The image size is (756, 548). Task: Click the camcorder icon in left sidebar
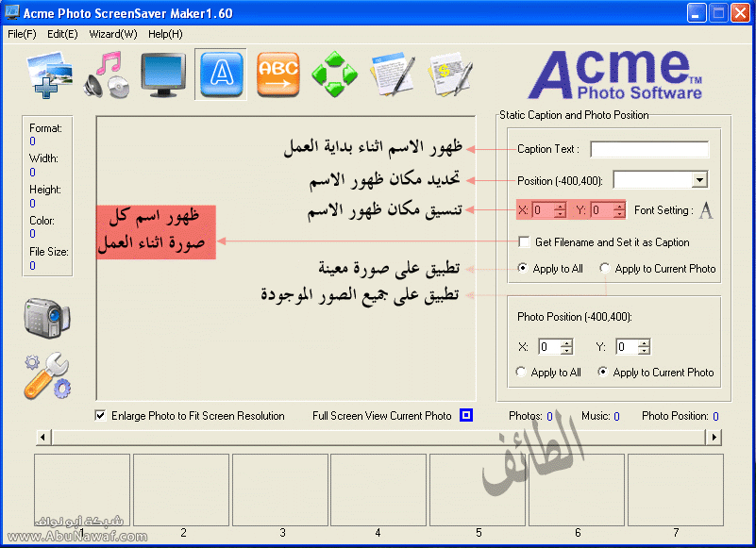click(44, 319)
